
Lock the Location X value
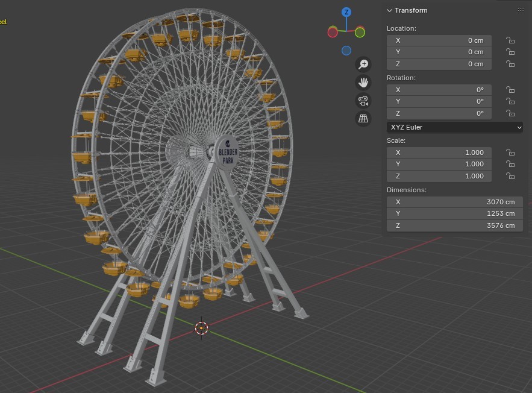point(510,40)
